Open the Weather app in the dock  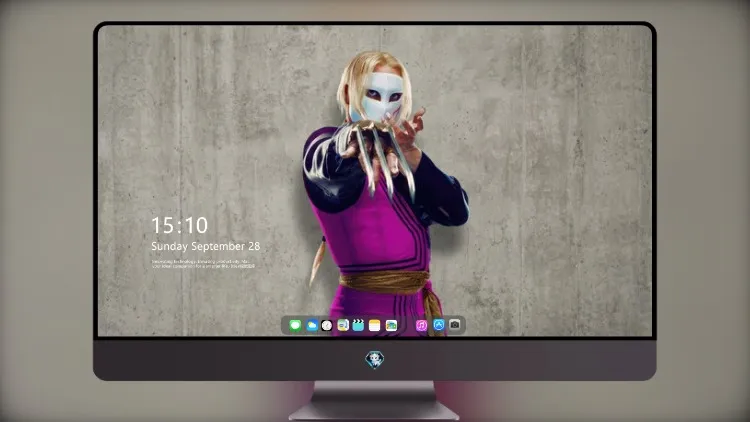(x=311, y=325)
